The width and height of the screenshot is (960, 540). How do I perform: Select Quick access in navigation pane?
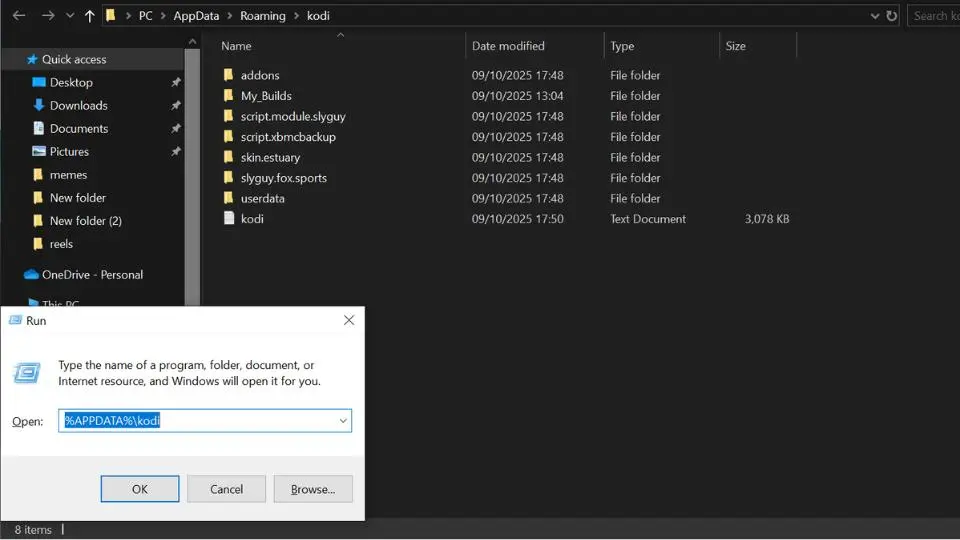pyautogui.click(x=73, y=59)
